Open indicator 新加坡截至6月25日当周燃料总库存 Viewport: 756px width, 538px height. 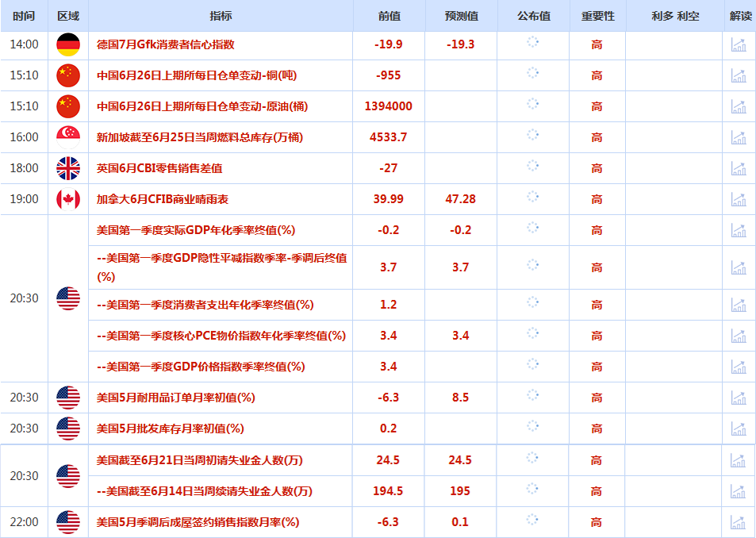[200, 137]
